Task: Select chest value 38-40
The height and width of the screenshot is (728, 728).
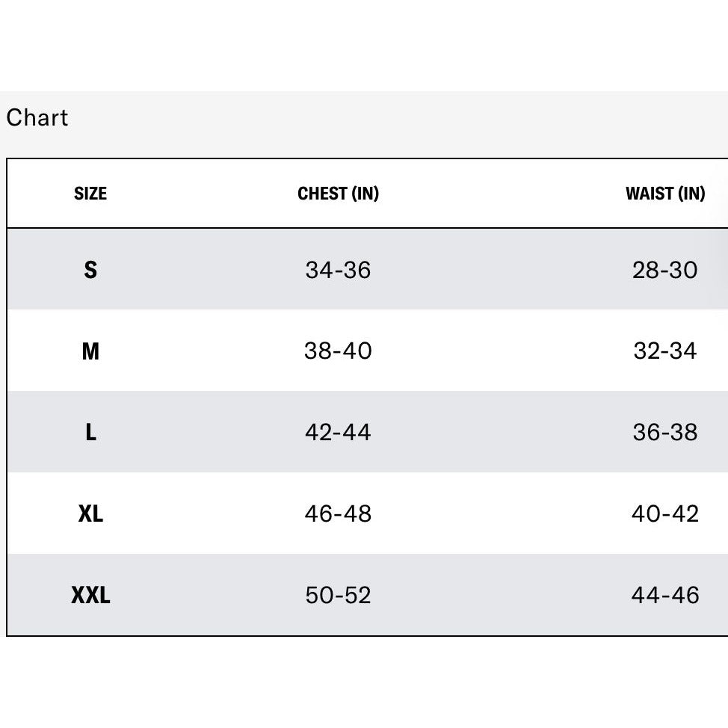Action: point(338,351)
